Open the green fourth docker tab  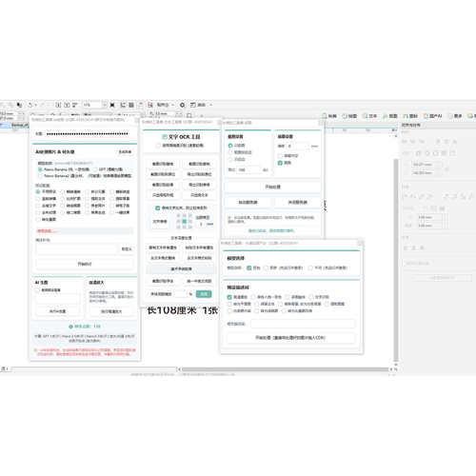coord(390,116)
